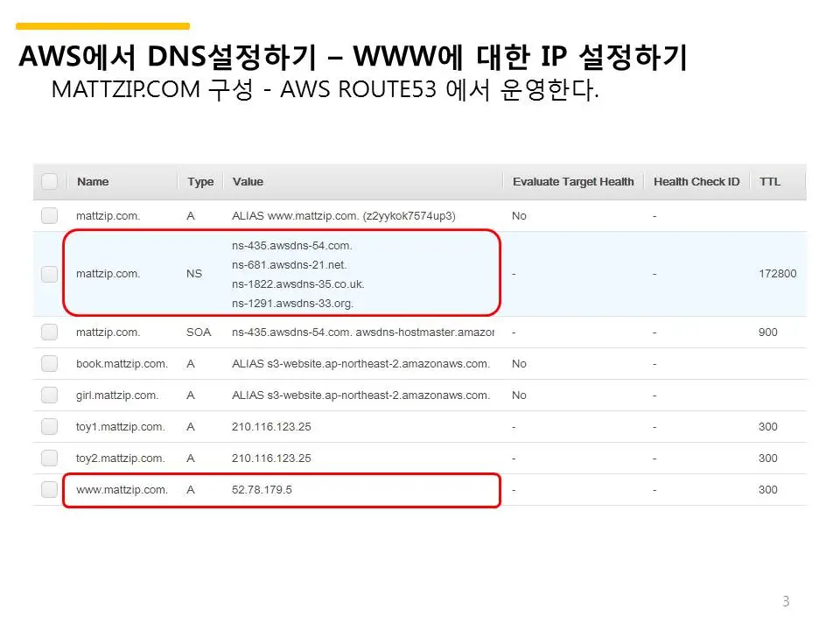This screenshot has height=630, width=840.
Task: Select the ns-1822.awsdns-35.co.uk. name server entry
Action: (x=297, y=283)
